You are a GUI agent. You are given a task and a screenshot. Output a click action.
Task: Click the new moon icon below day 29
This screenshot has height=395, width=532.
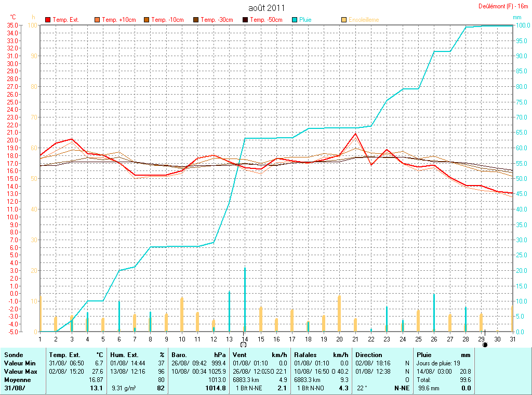pos(485,345)
